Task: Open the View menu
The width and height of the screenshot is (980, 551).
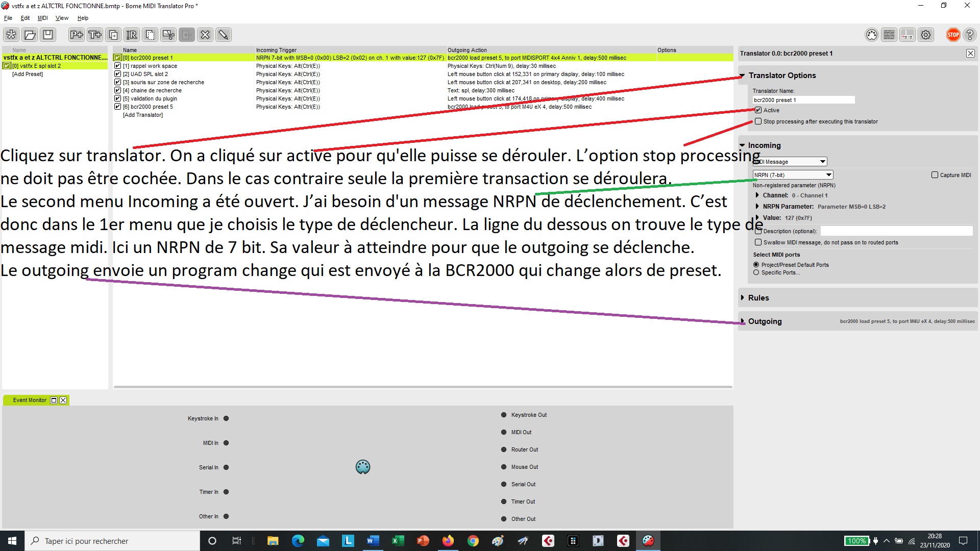Action: click(62, 18)
